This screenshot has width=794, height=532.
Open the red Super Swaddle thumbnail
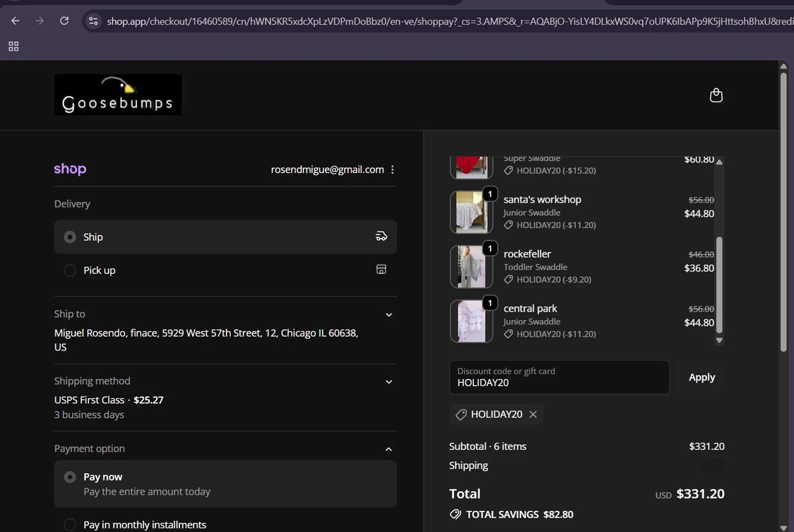pyautogui.click(x=472, y=167)
